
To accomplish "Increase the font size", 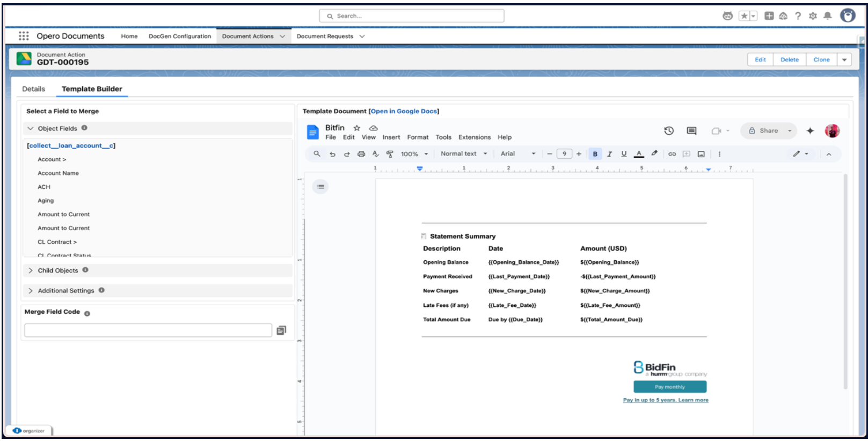I will click(x=579, y=154).
